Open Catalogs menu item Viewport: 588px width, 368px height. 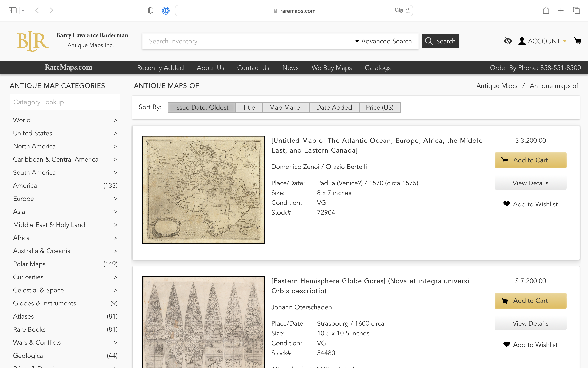coord(378,68)
